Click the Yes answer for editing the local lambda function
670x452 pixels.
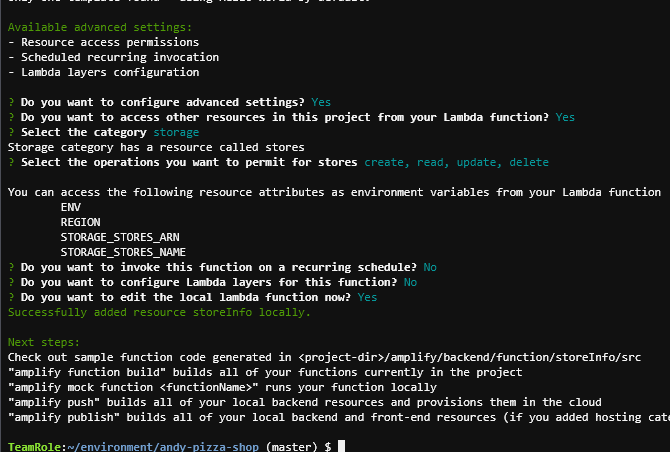coord(367,297)
